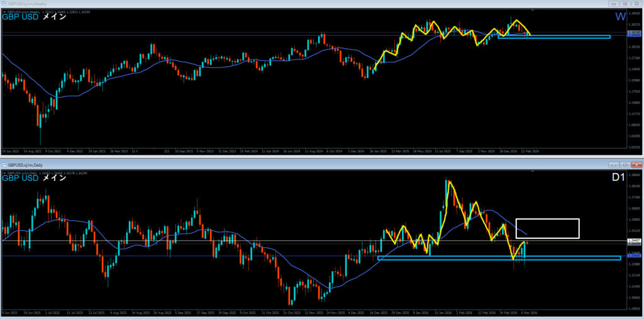The width and height of the screenshot is (644, 319).
Task: Click the '18 May 2025' date on Weekly axis
Action: (423, 151)
